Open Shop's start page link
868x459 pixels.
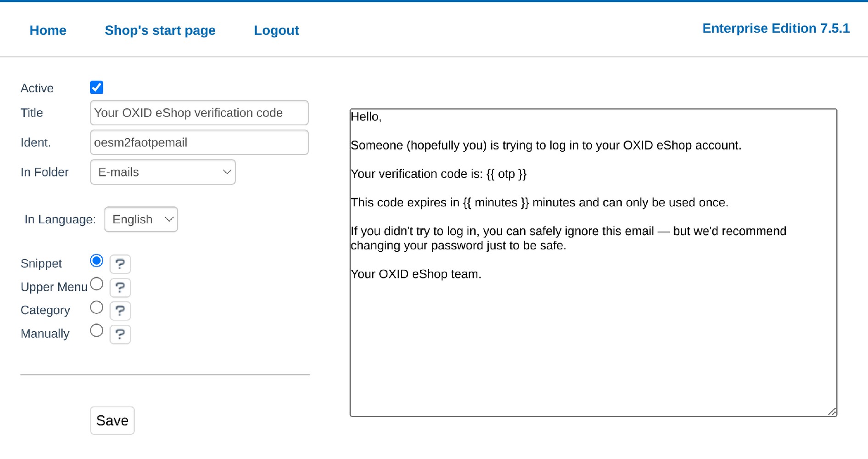tap(160, 30)
